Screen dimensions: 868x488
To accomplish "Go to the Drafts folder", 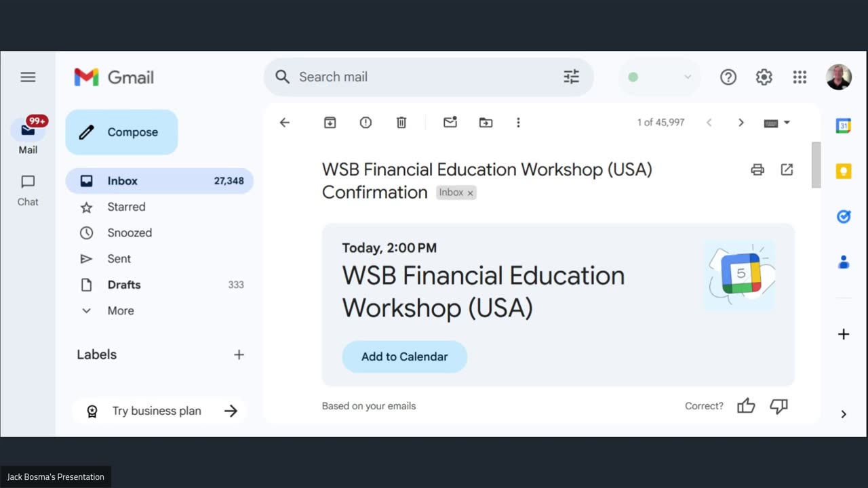I will pos(124,285).
